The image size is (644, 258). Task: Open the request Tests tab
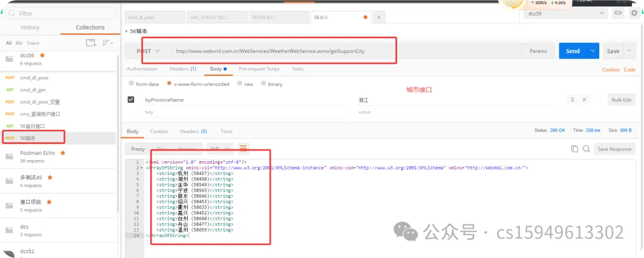tap(298, 69)
